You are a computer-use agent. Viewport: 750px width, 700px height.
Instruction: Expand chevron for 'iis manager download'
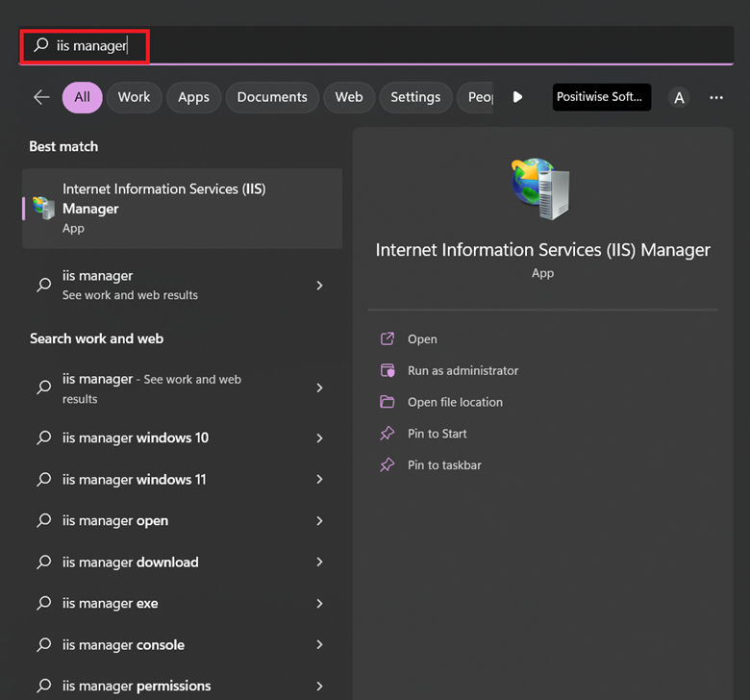point(319,562)
